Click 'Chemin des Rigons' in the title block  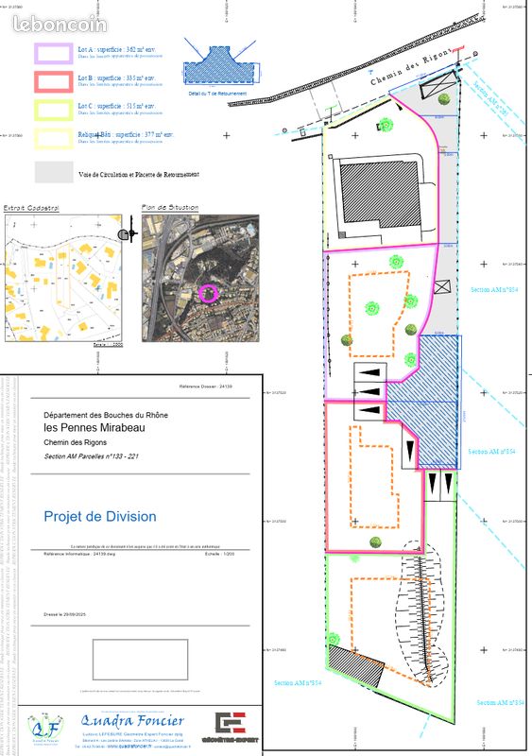76,442
